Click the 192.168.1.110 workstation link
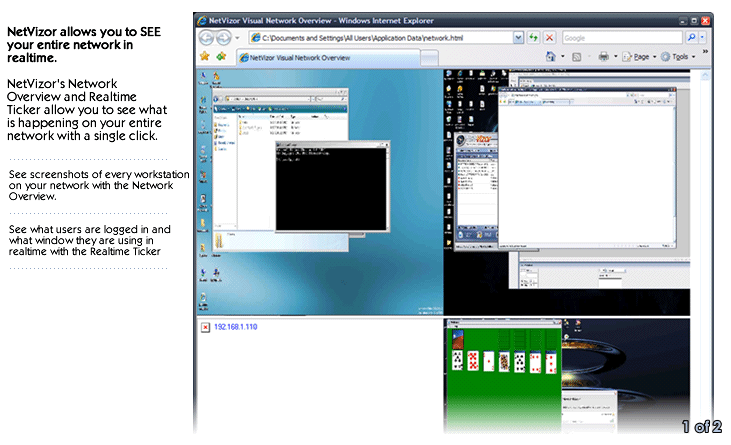731x445 pixels. pyautogui.click(x=236, y=327)
